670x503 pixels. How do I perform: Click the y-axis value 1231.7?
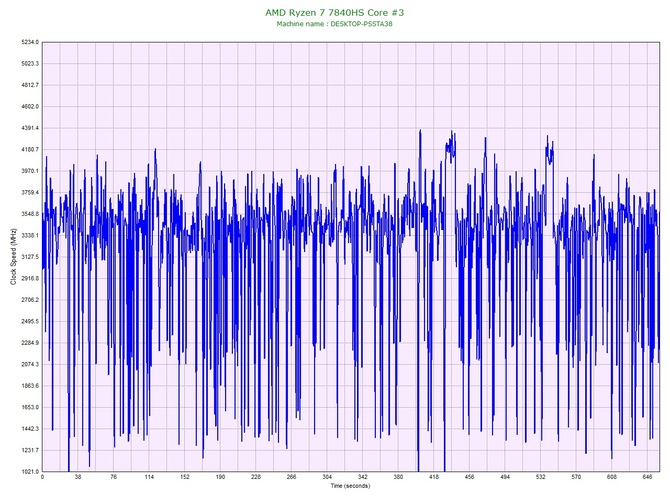tap(30, 450)
